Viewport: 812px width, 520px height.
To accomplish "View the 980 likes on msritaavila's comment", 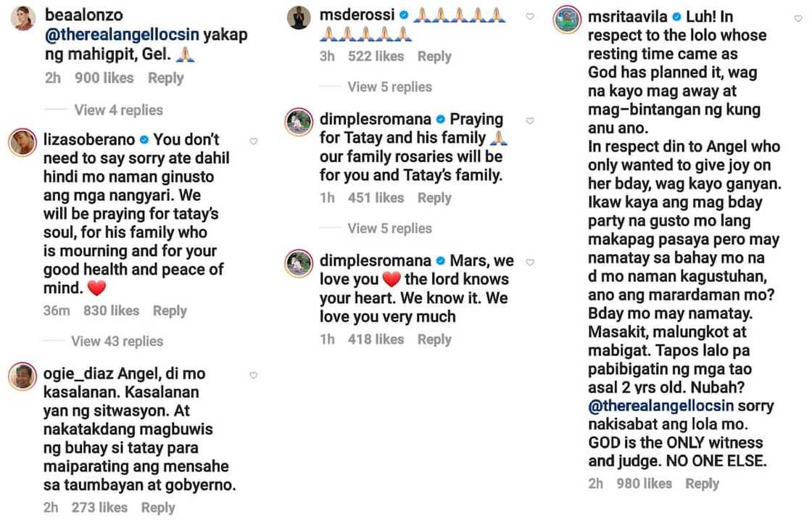I will pos(644,483).
